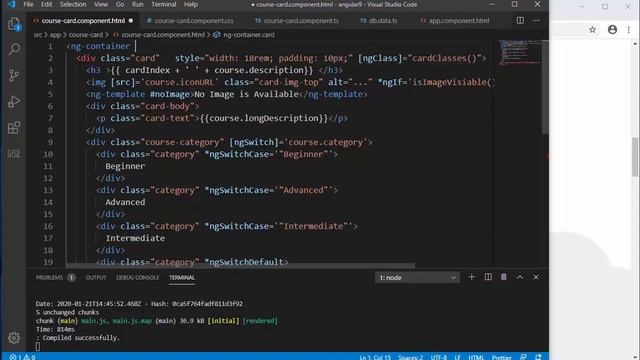
Task: Create a new terminal with plus icon
Action: [471, 277]
